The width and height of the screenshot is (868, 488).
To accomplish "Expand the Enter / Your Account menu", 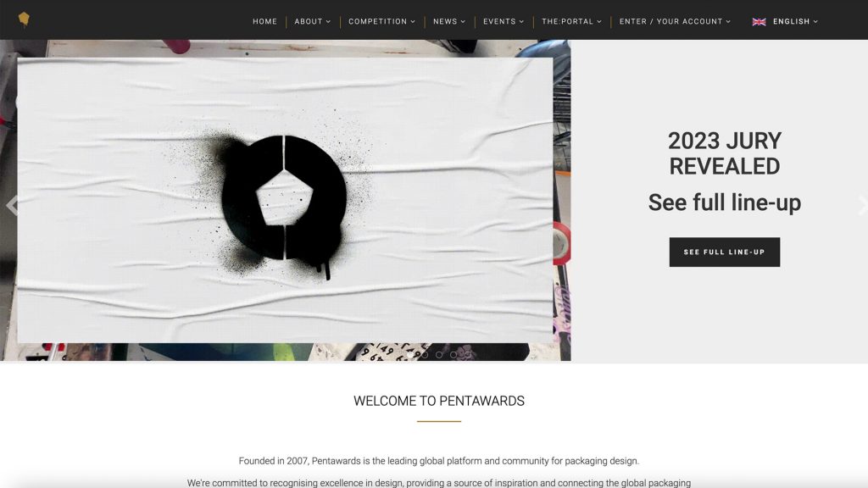I will tap(675, 21).
